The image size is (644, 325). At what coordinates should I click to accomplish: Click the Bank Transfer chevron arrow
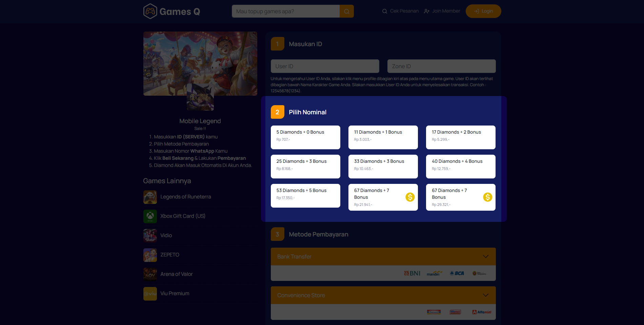point(486,256)
